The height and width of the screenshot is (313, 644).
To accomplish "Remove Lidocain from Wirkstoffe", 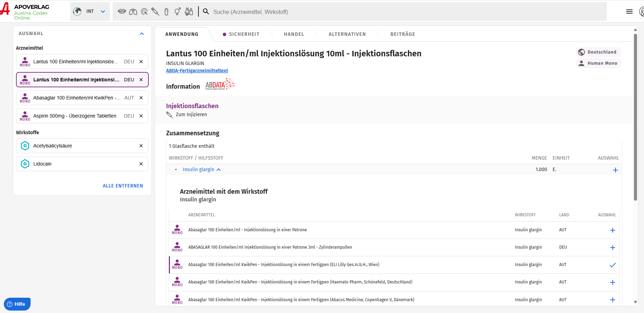I will (141, 164).
